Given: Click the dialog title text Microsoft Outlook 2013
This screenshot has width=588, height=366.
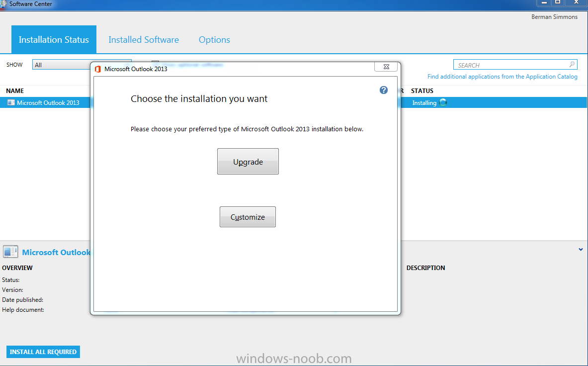Looking at the screenshot, I should (x=136, y=69).
